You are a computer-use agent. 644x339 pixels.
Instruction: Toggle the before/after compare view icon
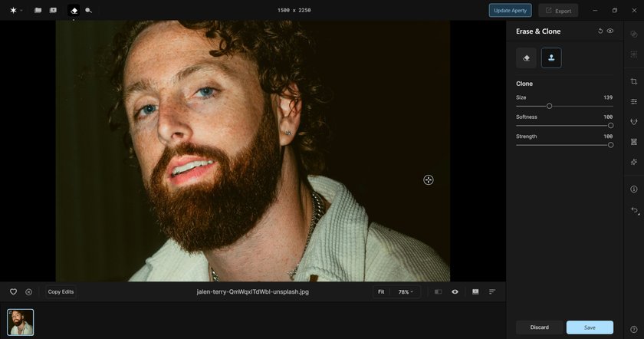pos(438,291)
